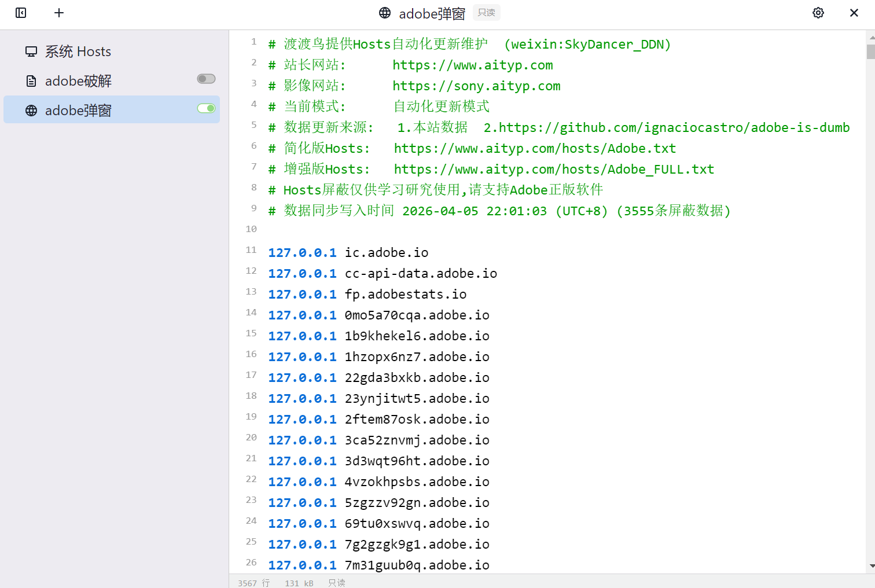The height and width of the screenshot is (588, 875).
Task: Click the plus icon to add hosts
Action: [59, 13]
